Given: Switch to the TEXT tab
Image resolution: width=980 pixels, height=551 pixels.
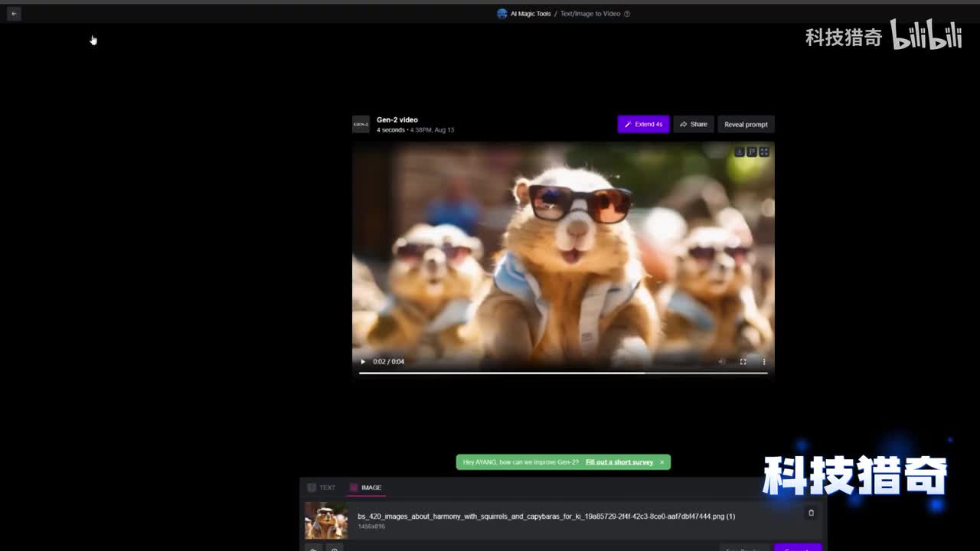Looking at the screenshot, I should (322, 487).
